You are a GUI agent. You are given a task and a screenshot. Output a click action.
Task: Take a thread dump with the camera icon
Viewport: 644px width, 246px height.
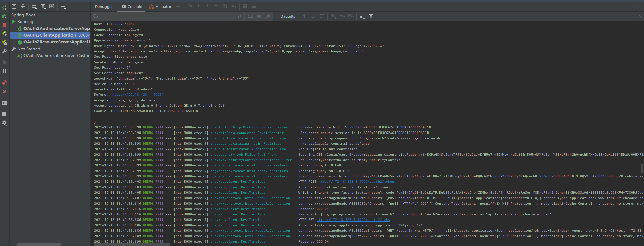(4, 103)
